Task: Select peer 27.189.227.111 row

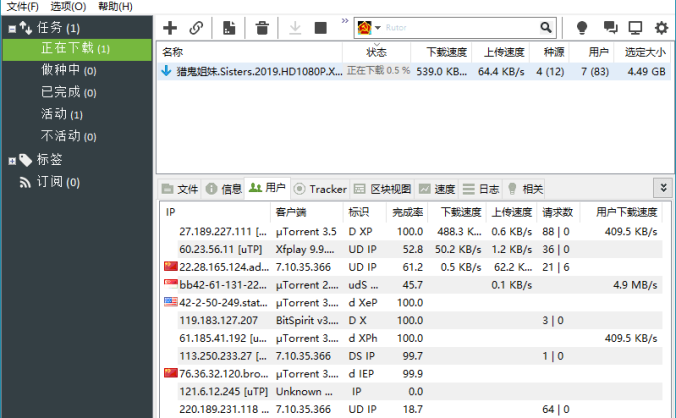Action: pos(412,231)
